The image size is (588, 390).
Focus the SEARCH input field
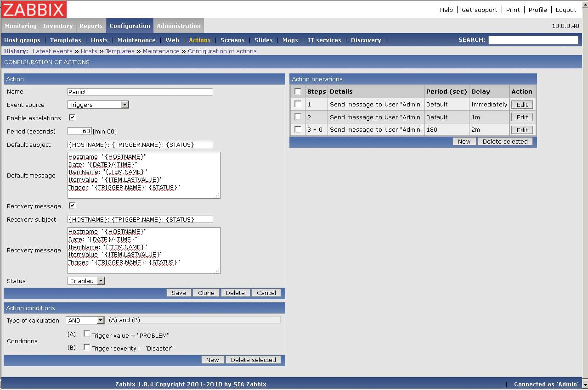click(533, 40)
